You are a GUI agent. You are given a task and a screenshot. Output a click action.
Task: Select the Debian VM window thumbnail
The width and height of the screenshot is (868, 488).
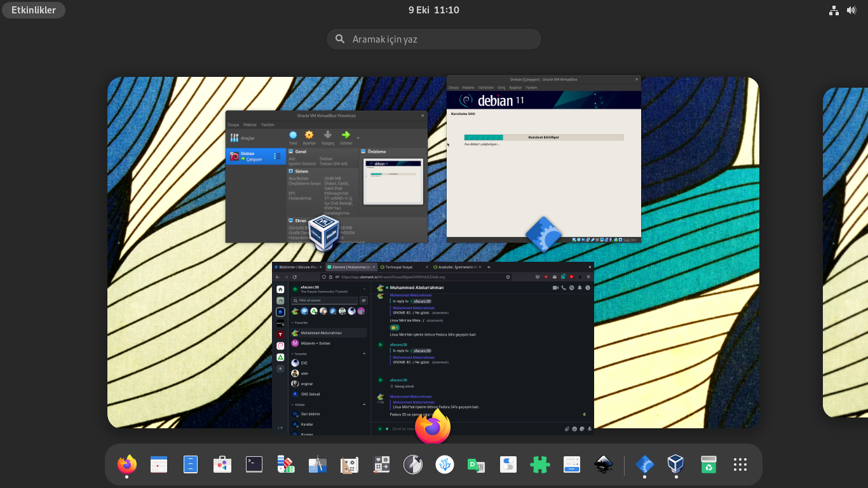pos(544,159)
